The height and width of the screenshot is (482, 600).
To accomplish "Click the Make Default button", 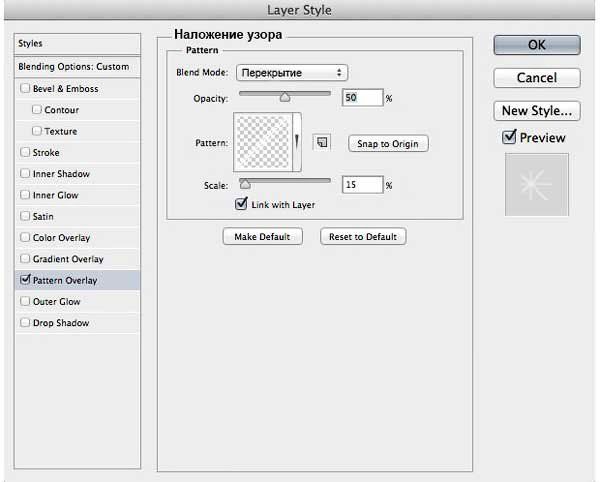I will [x=262, y=237].
